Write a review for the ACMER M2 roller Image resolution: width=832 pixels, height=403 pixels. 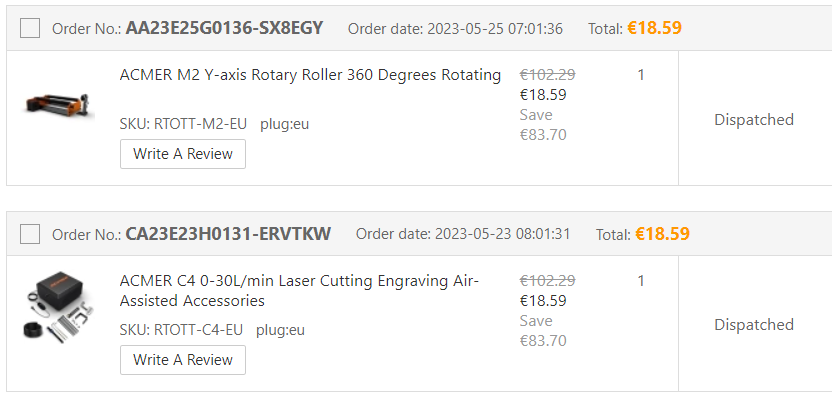point(183,154)
